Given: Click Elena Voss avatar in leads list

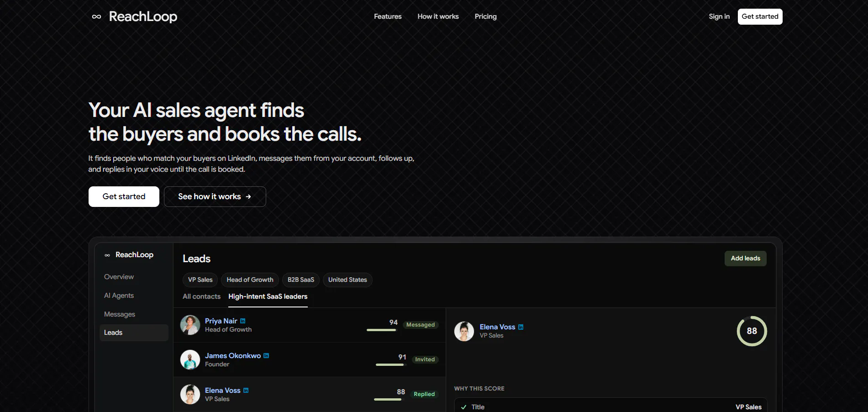Looking at the screenshot, I should click(190, 395).
